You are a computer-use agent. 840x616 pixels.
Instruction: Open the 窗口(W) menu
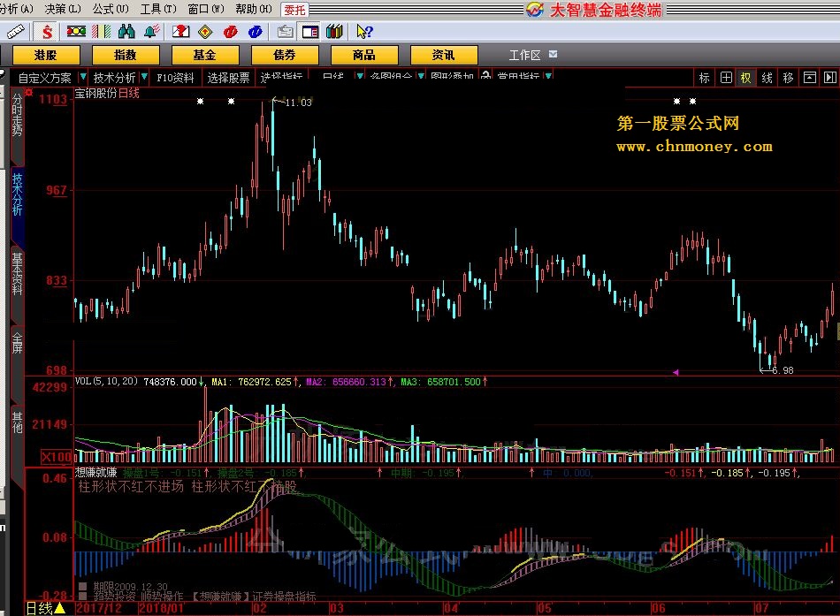206,9
